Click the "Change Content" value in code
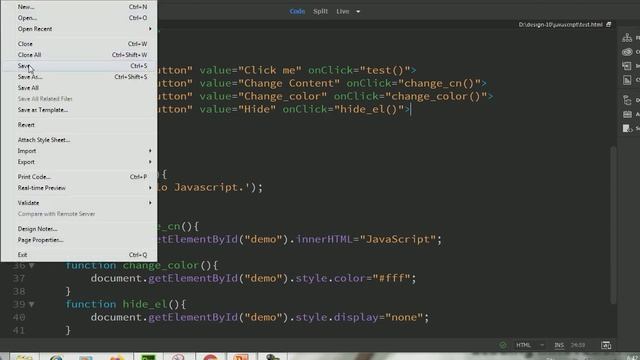Screen dimensions: 640x360 (x=289, y=83)
